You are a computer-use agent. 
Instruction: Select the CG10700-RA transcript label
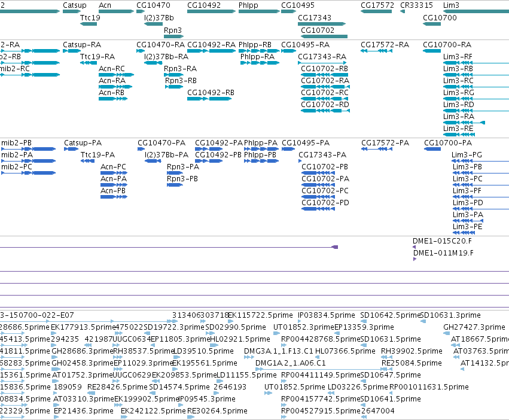pyautogui.click(x=447, y=45)
